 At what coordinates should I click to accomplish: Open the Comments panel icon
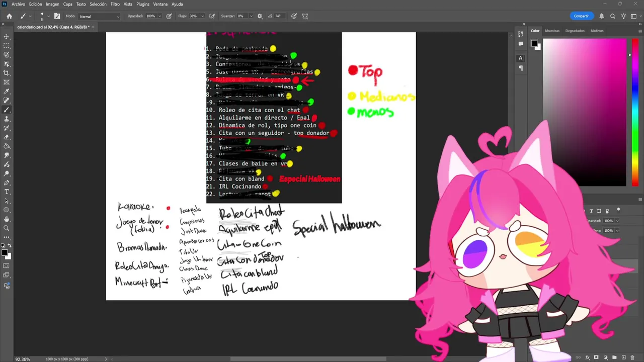(521, 44)
